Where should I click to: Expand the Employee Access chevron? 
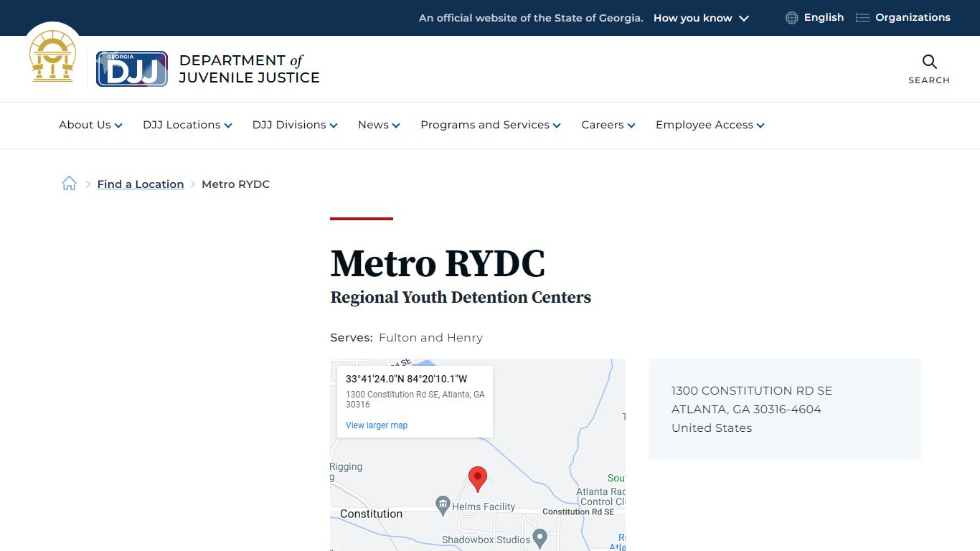click(x=760, y=126)
